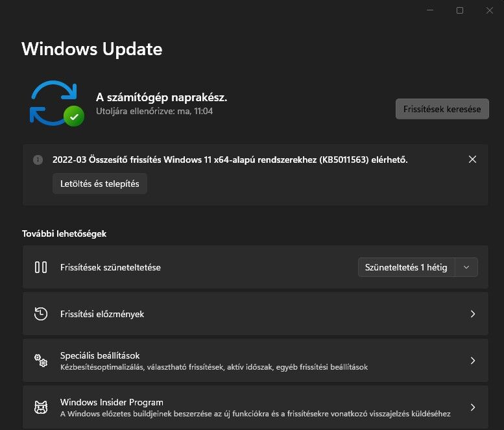Click 'Utoljára ellenőrizve: ma, 11:04' text
Viewport: 504px width, 430px height.
(154, 111)
